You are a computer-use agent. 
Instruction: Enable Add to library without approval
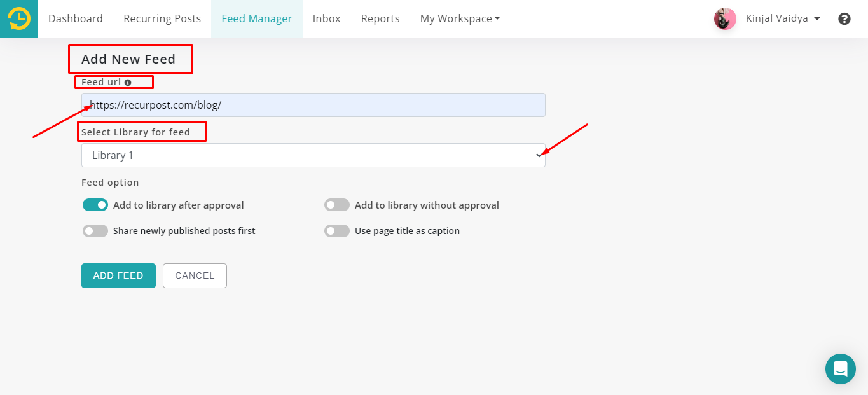337,205
